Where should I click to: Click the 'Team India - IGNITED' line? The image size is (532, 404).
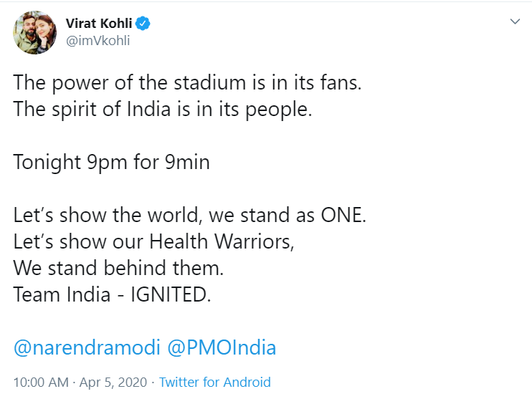pyautogui.click(x=112, y=295)
